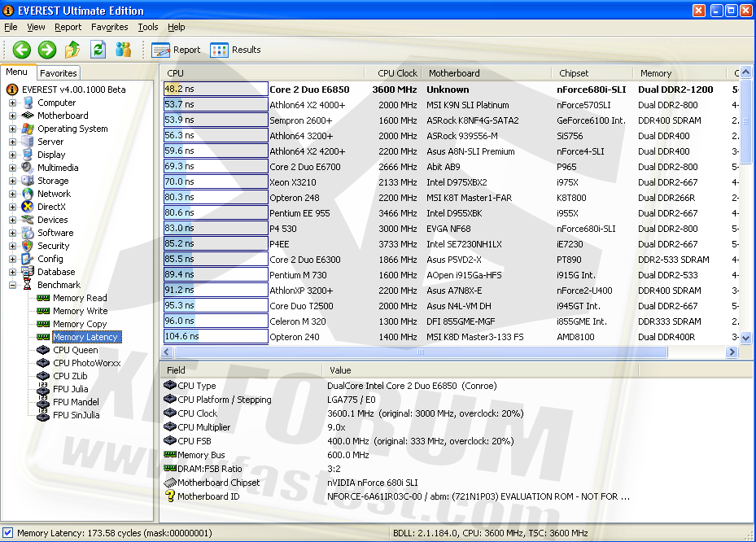Viewport: 756px width, 542px height.
Task: Expand the Computer tree node
Action: click(x=12, y=103)
